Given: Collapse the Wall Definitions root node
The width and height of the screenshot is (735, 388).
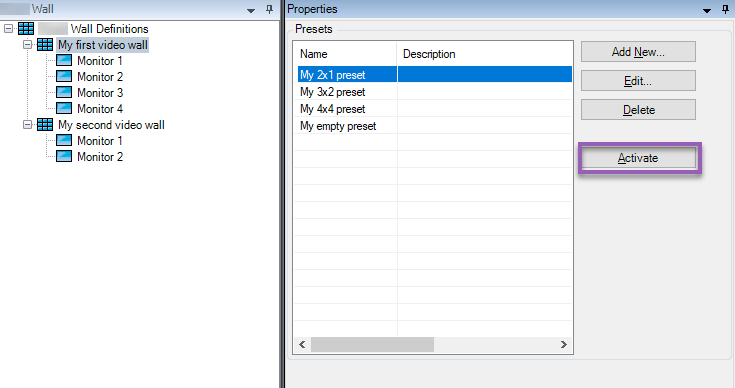Looking at the screenshot, I should (x=8, y=29).
